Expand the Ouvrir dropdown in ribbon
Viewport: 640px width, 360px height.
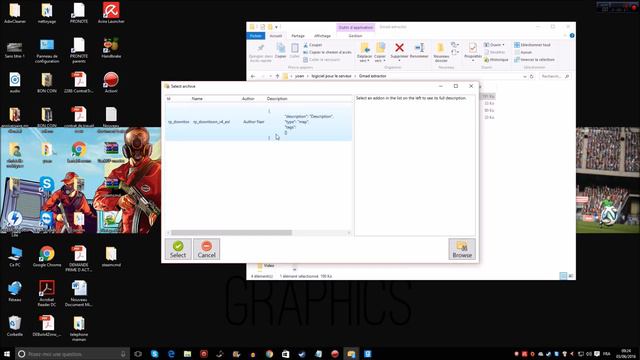tap(494, 45)
